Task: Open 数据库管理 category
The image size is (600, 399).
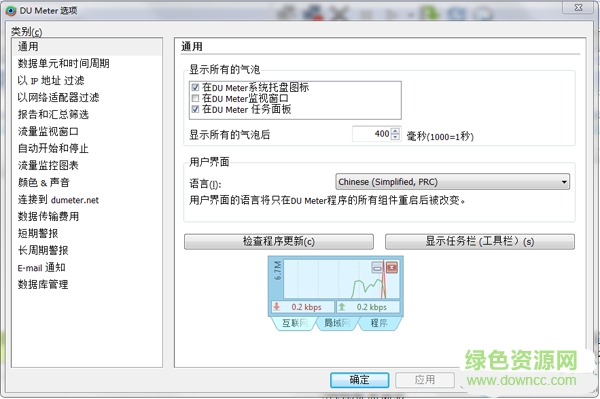Action: (x=43, y=284)
